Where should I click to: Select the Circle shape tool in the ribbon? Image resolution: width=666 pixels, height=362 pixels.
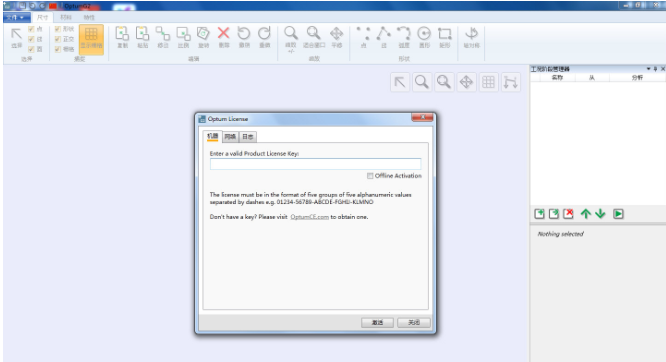[x=424, y=37]
